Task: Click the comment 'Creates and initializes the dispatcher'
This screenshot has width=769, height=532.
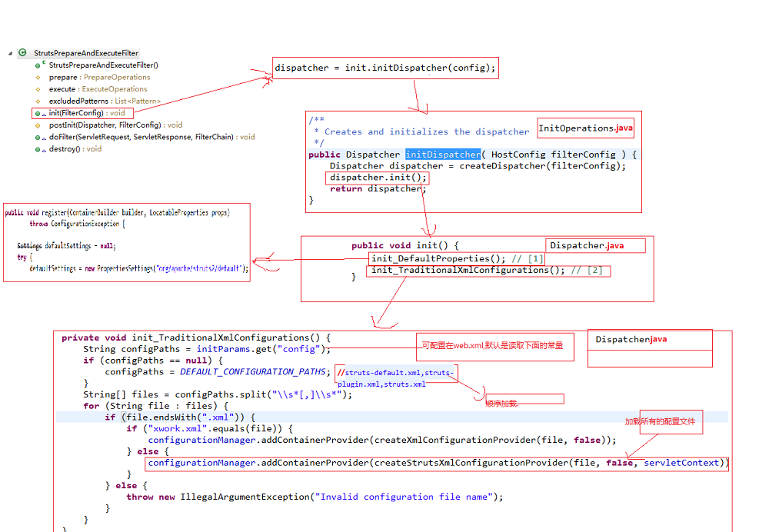Action: tap(427, 131)
